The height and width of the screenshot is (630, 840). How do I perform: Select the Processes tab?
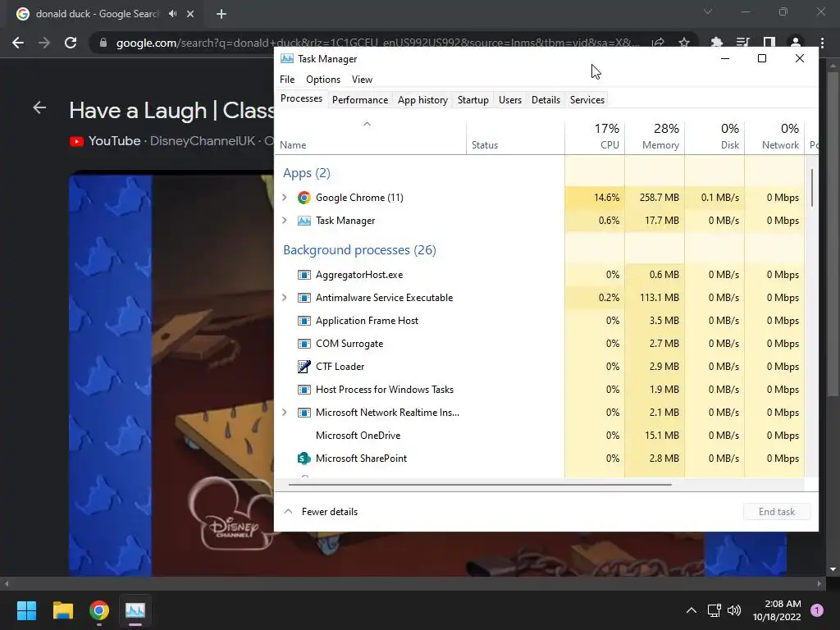point(301,98)
